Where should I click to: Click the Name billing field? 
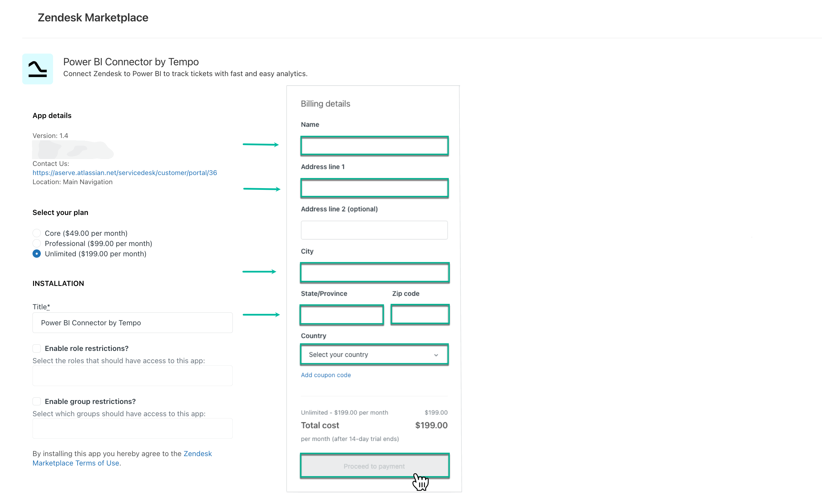pyautogui.click(x=374, y=146)
